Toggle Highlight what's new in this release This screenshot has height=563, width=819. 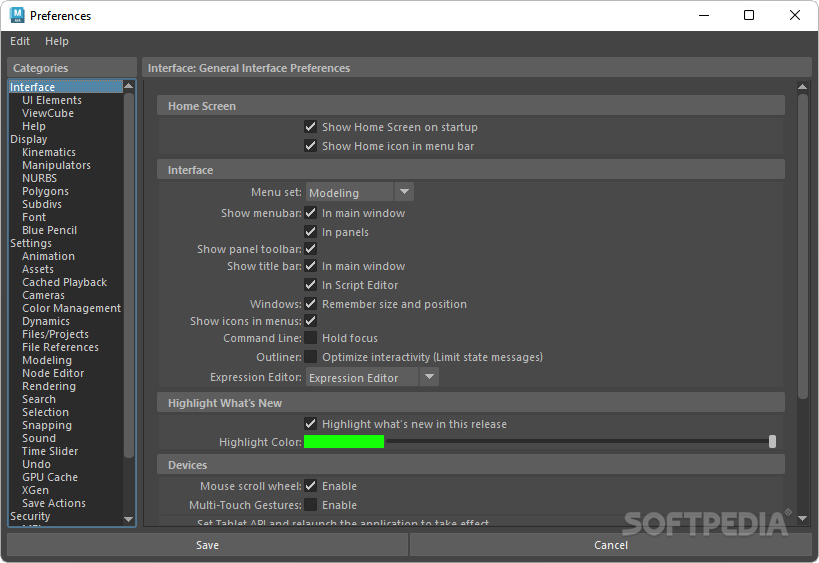(310, 424)
